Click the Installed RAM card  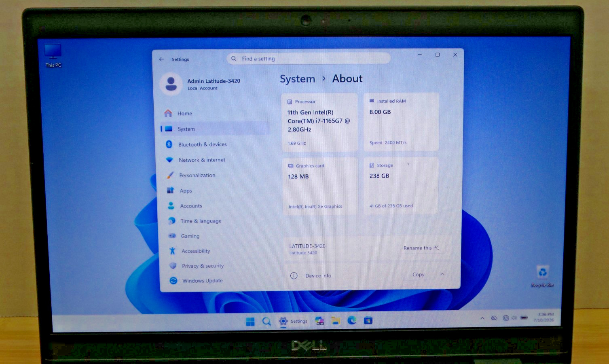coord(401,122)
